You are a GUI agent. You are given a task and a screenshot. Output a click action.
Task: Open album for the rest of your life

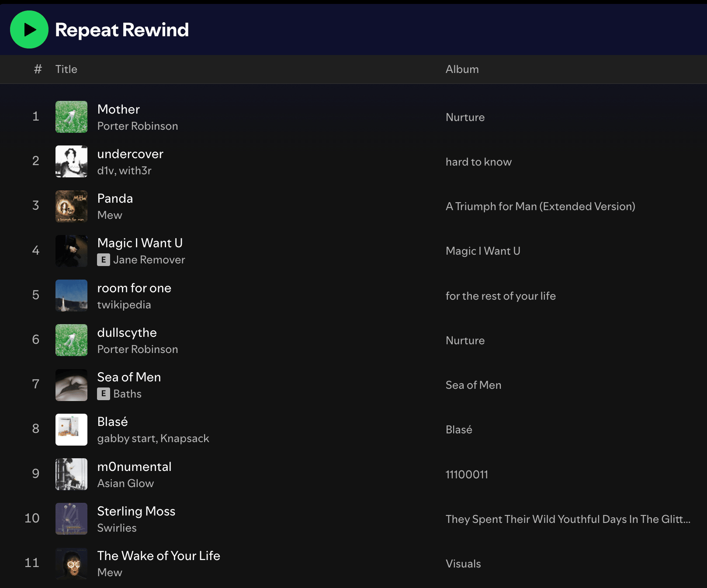click(x=500, y=296)
